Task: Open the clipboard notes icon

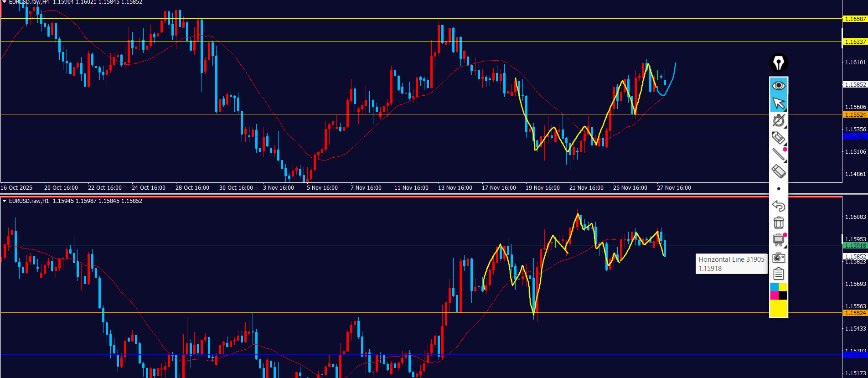Action: [779, 274]
